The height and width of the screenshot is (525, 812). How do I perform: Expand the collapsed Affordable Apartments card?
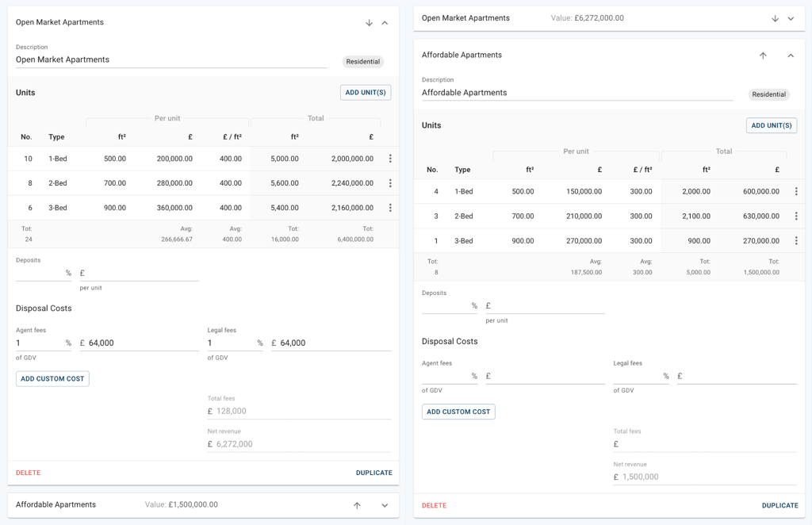click(x=385, y=505)
